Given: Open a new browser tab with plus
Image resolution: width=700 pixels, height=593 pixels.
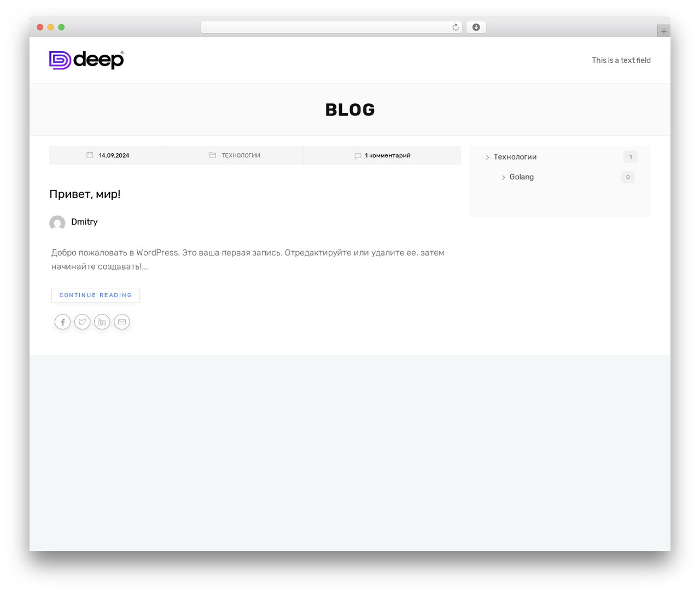Looking at the screenshot, I should click(664, 31).
